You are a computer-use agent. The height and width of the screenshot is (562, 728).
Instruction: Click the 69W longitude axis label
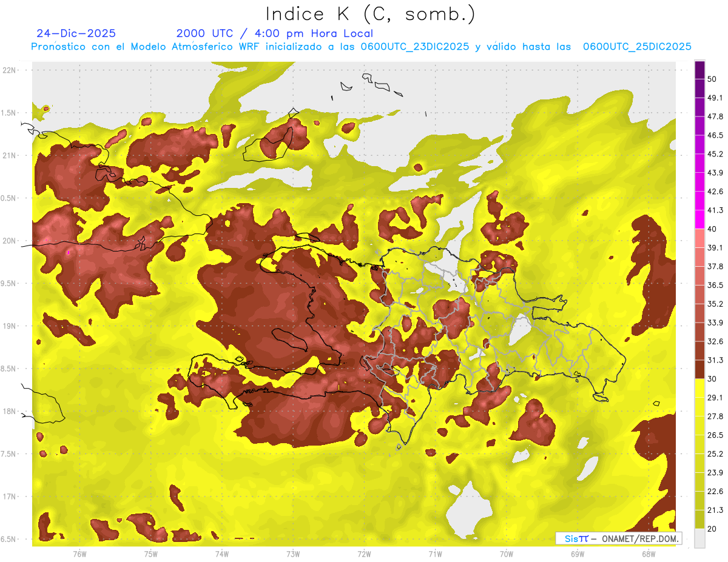pos(577,554)
